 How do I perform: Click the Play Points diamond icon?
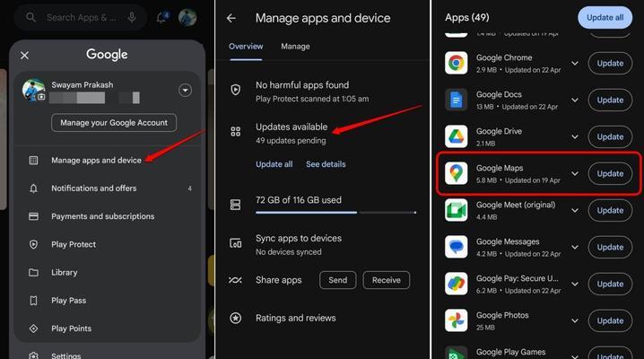pos(34,328)
